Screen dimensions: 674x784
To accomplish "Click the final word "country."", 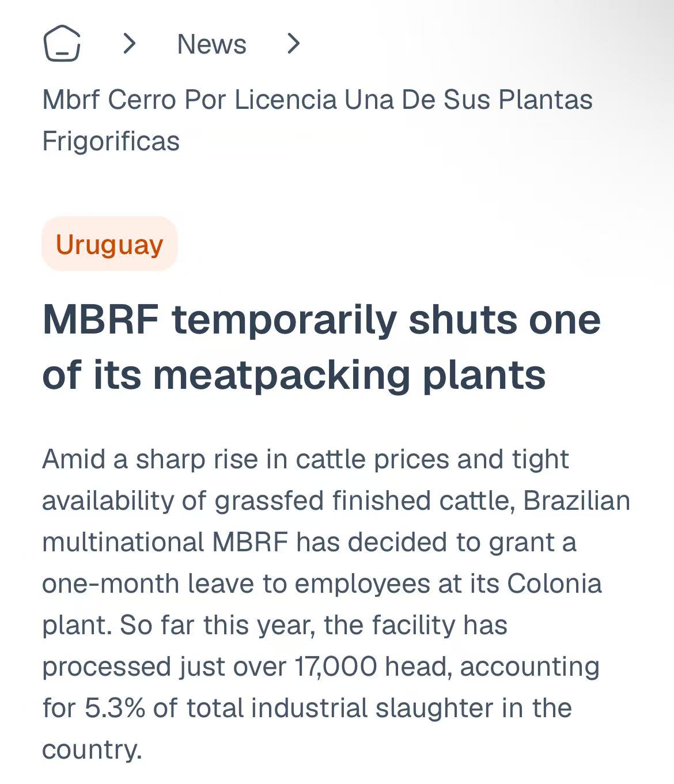I will (92, 750).
